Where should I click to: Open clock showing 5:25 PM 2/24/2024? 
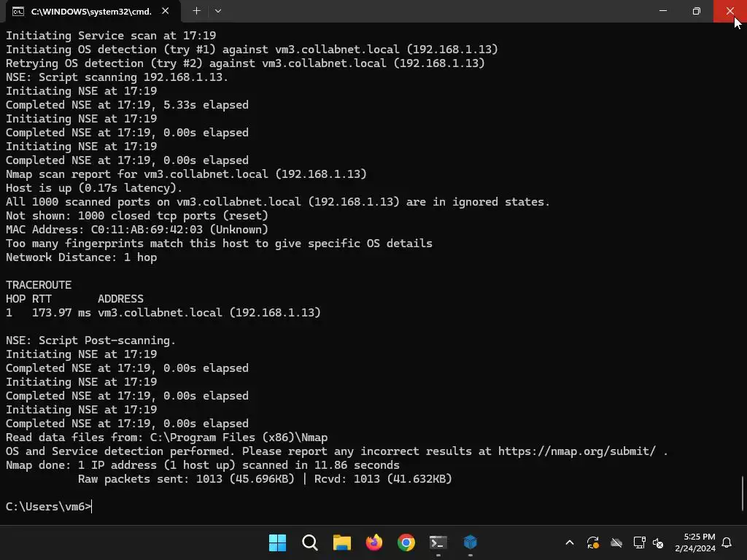695,542
